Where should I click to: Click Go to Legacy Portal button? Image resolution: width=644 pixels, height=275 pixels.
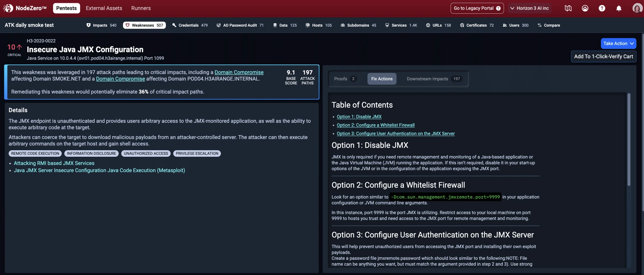[x=477, y=8]
